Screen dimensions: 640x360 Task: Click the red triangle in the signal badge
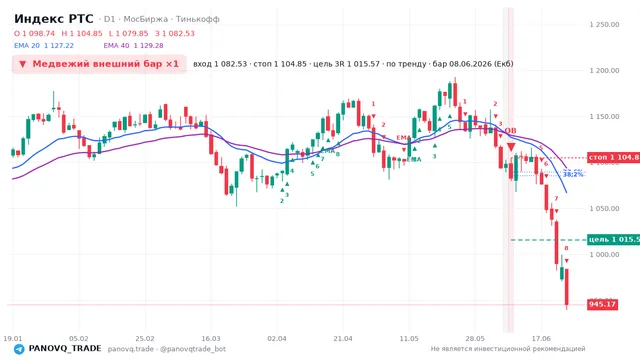[22, 64]
